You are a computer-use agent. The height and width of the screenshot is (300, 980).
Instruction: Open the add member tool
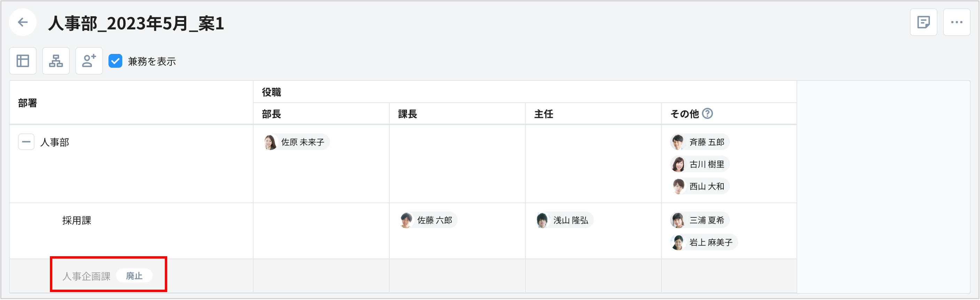click(89, 61)
